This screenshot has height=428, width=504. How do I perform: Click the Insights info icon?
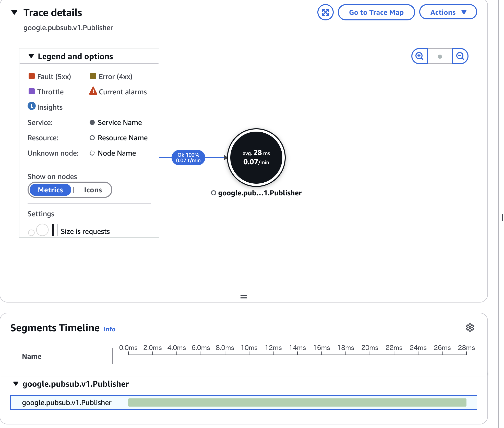coord(31,106)
